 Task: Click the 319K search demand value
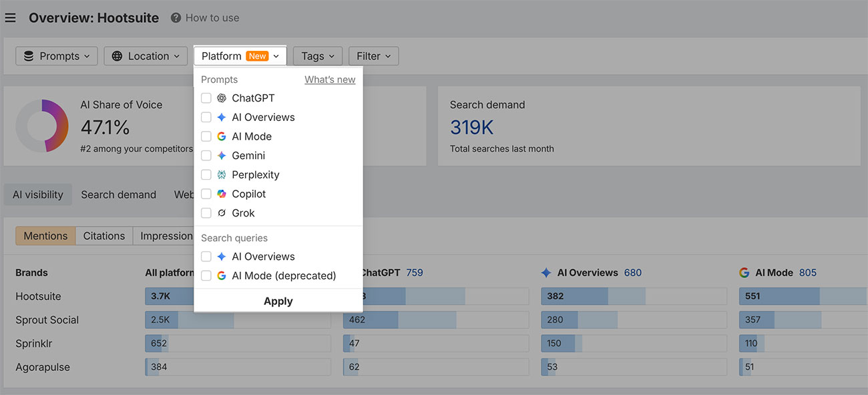pyautogui.click(x=471, y=127)
